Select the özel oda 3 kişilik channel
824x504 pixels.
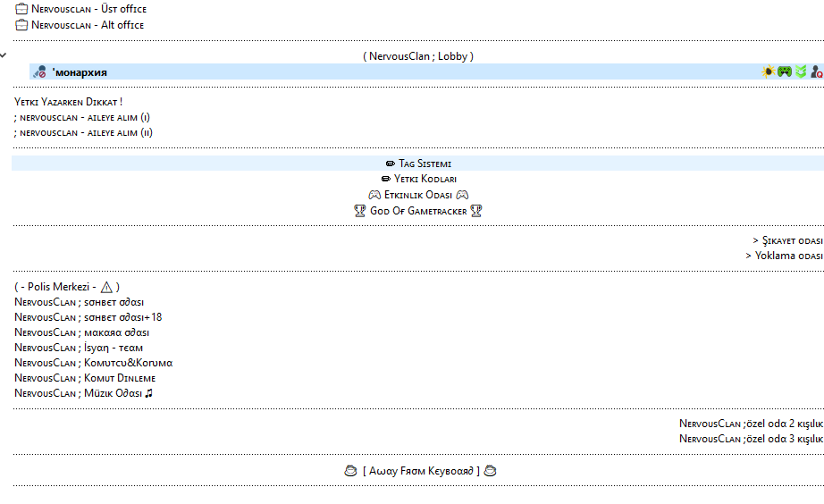751,439
